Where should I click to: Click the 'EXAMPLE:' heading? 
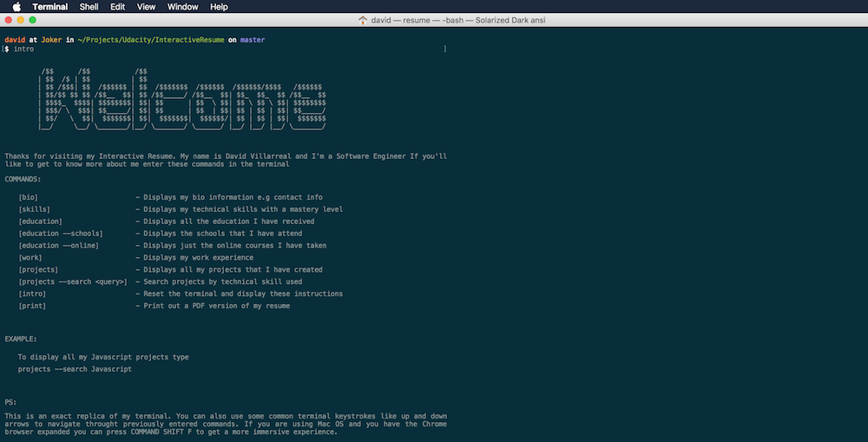pyautogui.click(x=21, y=339)
